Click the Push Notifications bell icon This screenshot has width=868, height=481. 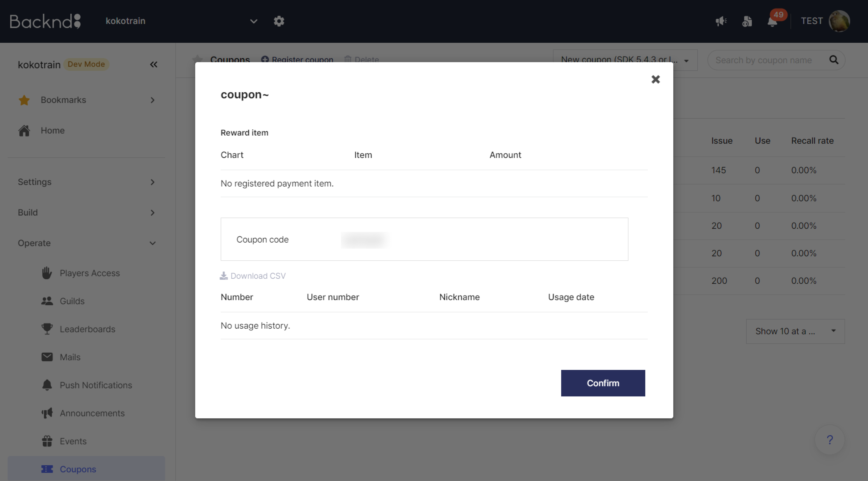[x=47, y=385]
